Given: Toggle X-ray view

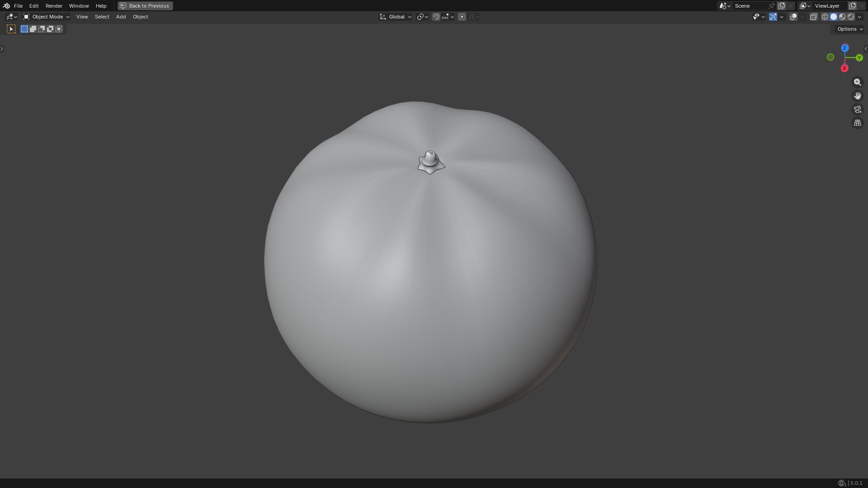Looking at the screenshot, I should click(x=813, y=17).
